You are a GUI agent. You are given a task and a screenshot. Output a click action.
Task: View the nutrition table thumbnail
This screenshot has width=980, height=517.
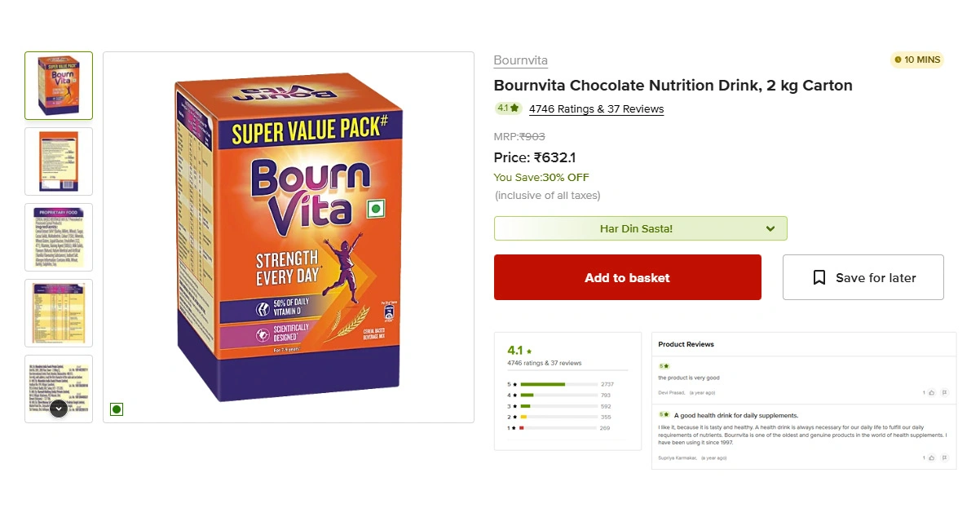coord(59,312)
